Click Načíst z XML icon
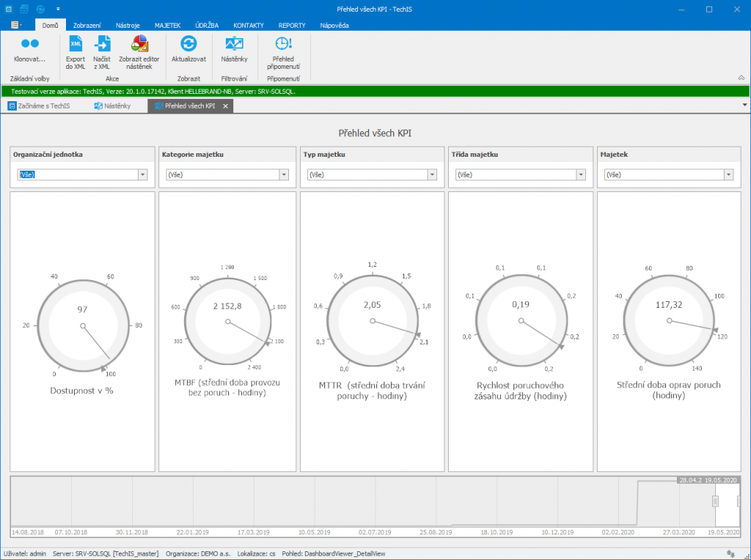Image resolution: width=751 pixels, height=560 pixels. pos(102,44)
